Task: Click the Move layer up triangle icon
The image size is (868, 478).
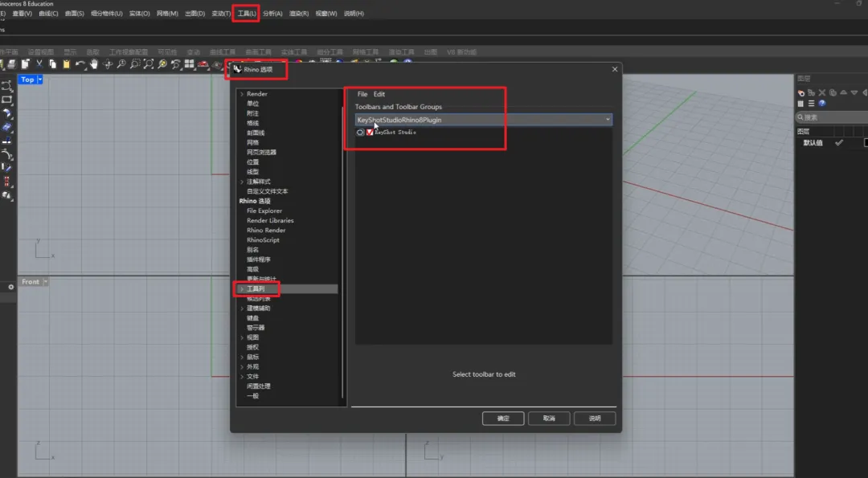Action: (844, 92)
